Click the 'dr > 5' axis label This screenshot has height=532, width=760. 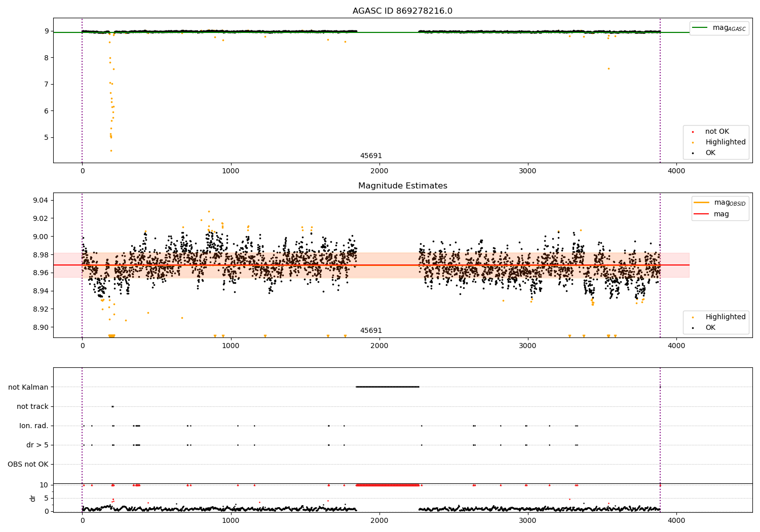coord(37,445)
